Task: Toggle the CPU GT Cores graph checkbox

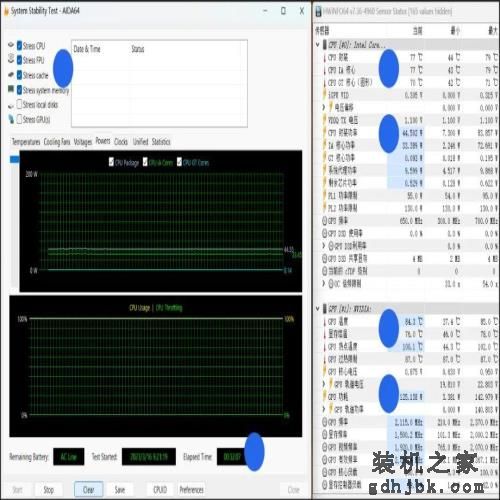Action: point(179,162)
